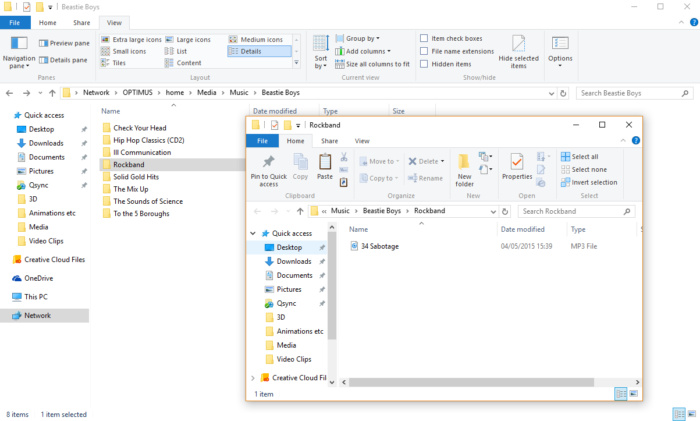Click the Cut scissors icon in Rockband ribbon
Viewport: 700px width, 421px height.
344,157
